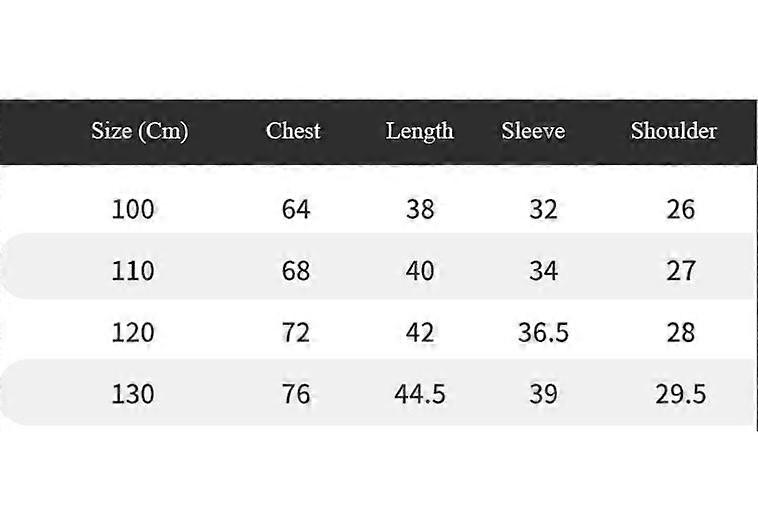Click shoulder value 29.5

coord(680,393)
